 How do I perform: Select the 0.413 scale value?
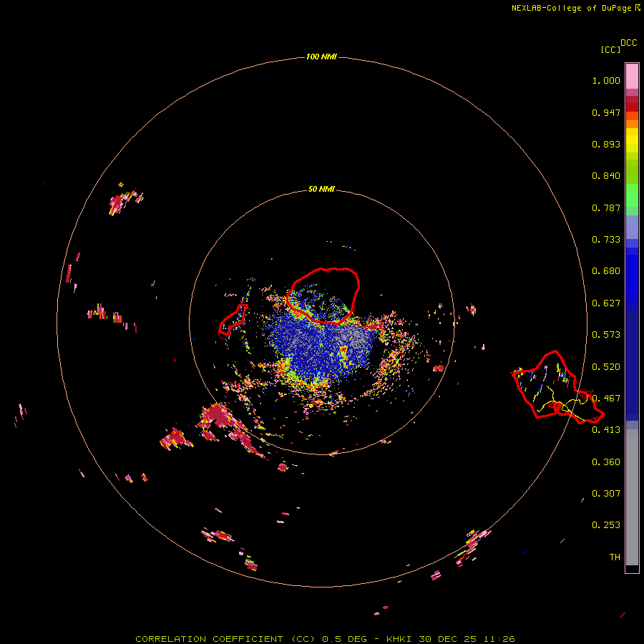tap(606, 430)
